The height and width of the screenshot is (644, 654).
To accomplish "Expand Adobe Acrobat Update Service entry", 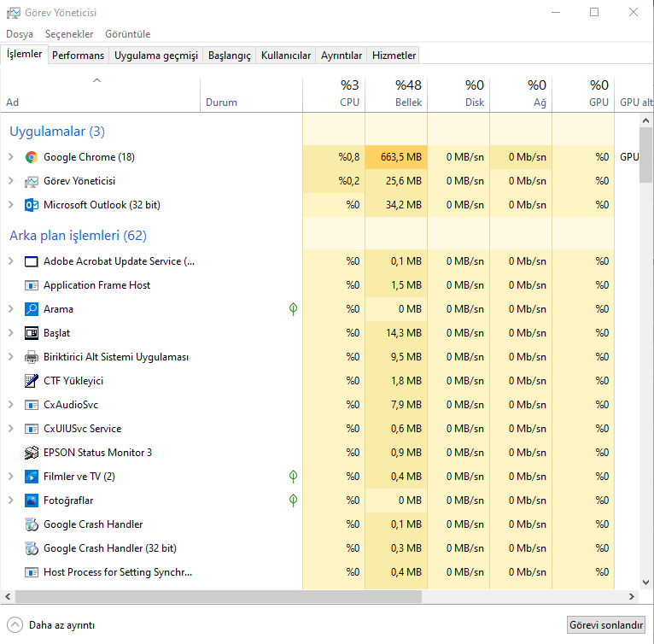I will (11, 261).
